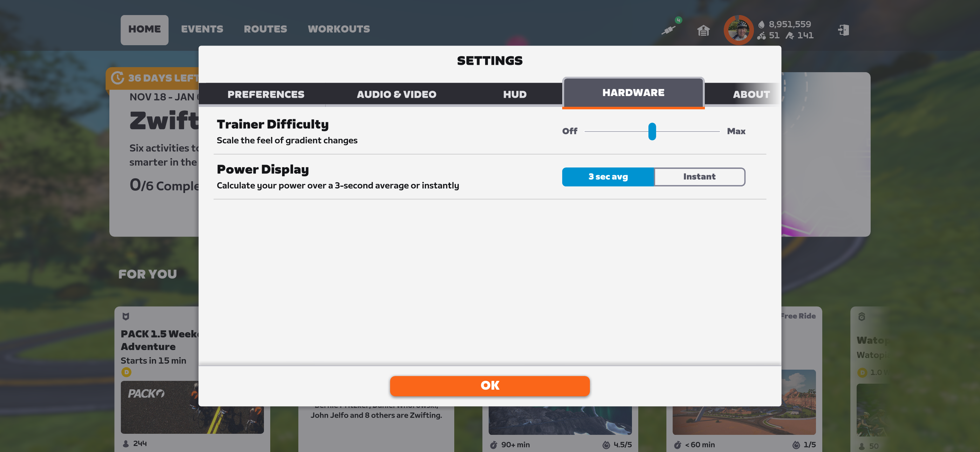Open the rider profile avatar

[739, 30]
